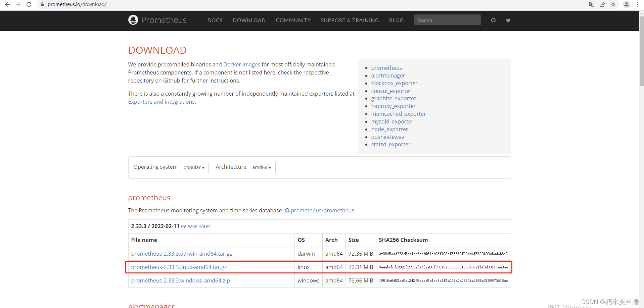The image size is (644, 308).
Task: Reload the page with refresh icon
Action: tap(29, 4)
